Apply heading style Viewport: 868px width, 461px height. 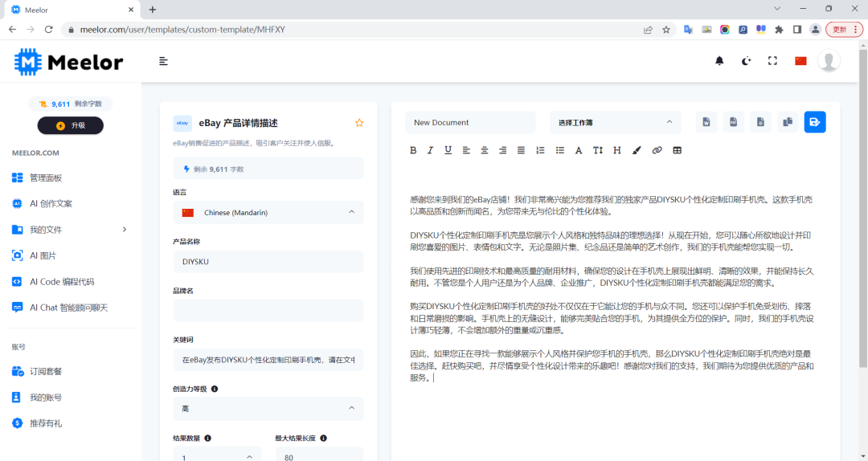[617, 150]
